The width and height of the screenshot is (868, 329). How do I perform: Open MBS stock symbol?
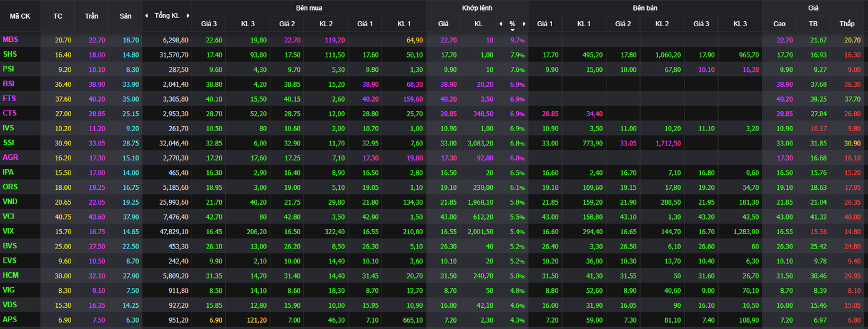tap(11, 39)
